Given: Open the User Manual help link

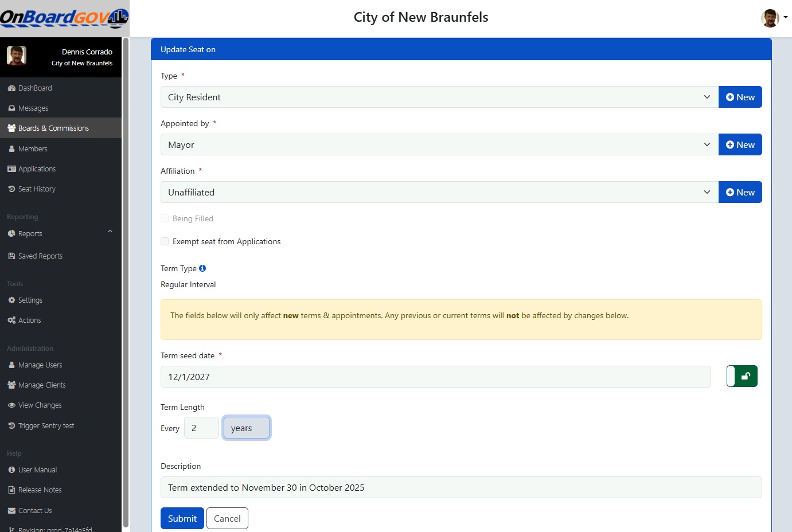Looking at the screenshot, I should pos(37,470).
